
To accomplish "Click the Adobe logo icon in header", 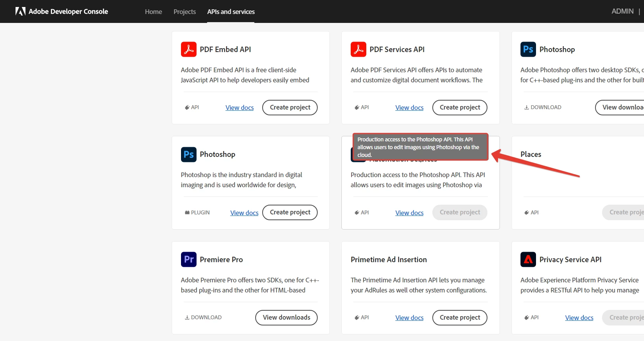I will pyautogui.click(x=20, y=11).
